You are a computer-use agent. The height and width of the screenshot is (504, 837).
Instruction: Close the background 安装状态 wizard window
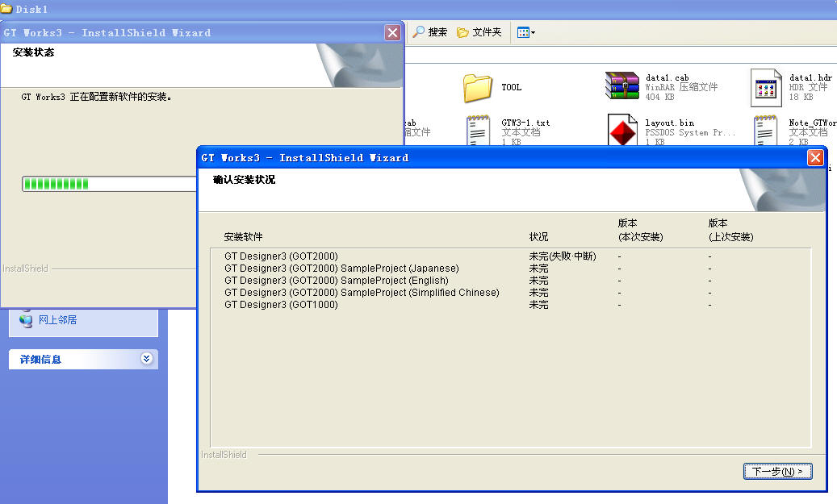pyautogui.click(x=392, y=32)
